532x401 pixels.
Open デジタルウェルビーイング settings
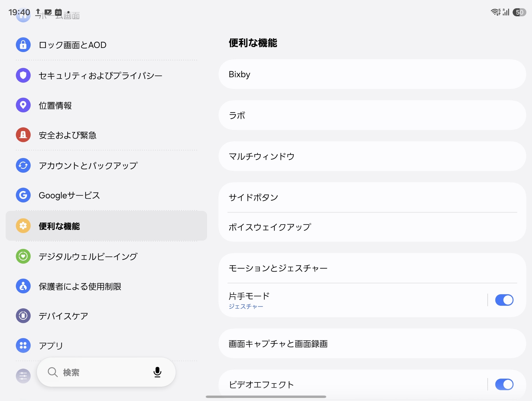click(106, 256)
